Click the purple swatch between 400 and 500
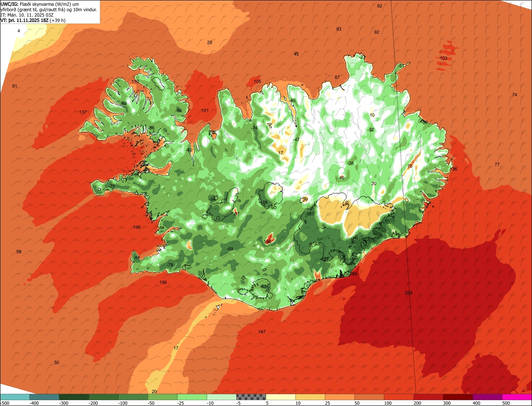The width and height of the screenshot is (532, 406). tap(488, 397)
